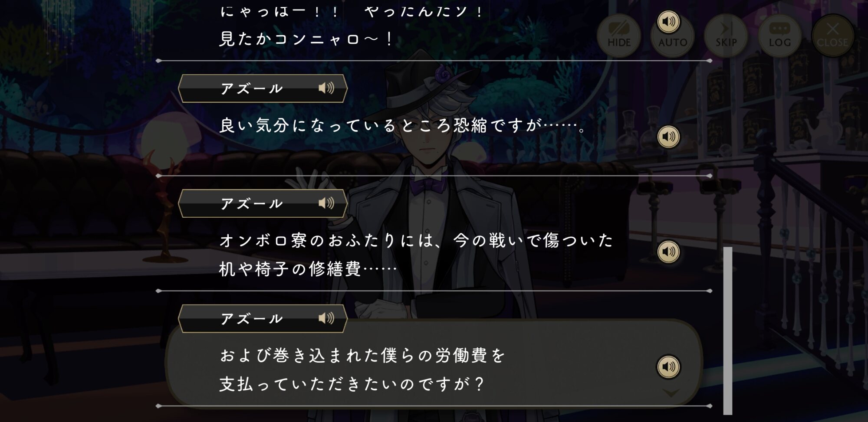Image resolution: width=868 pixels, height=422 pixels.
Task: Expand down chevron under last dialogue
Action: (671, 393)
